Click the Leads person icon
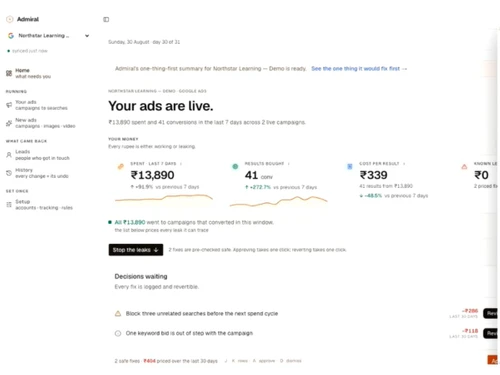The image size is (500, 375). pyautogui.click(x=9, y=155)
